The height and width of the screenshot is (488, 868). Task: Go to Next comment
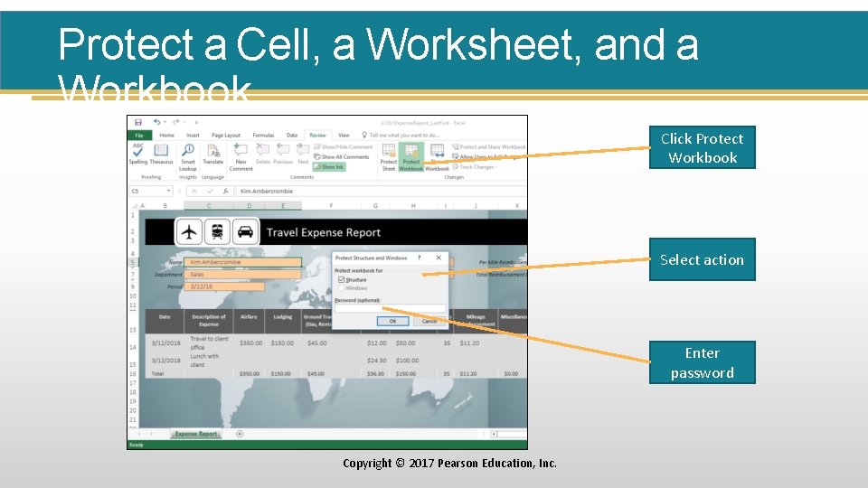click(303, 154)
